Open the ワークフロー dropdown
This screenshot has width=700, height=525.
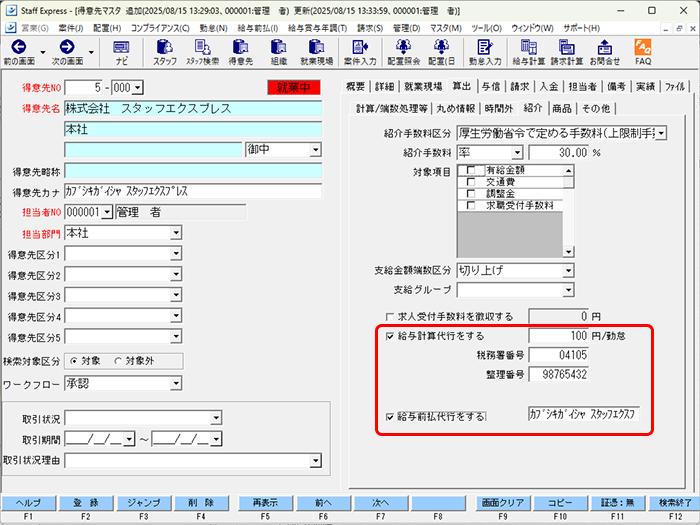pyautogui.click(x=176, y=383)
